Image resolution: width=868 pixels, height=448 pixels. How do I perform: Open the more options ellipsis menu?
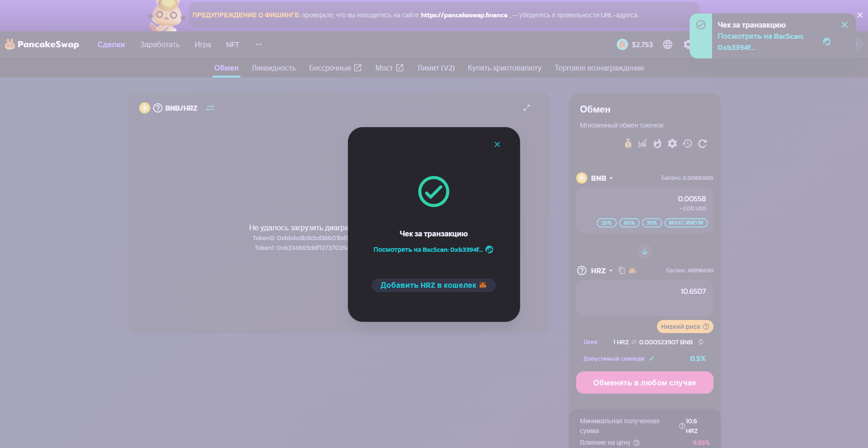coord(259,44)
